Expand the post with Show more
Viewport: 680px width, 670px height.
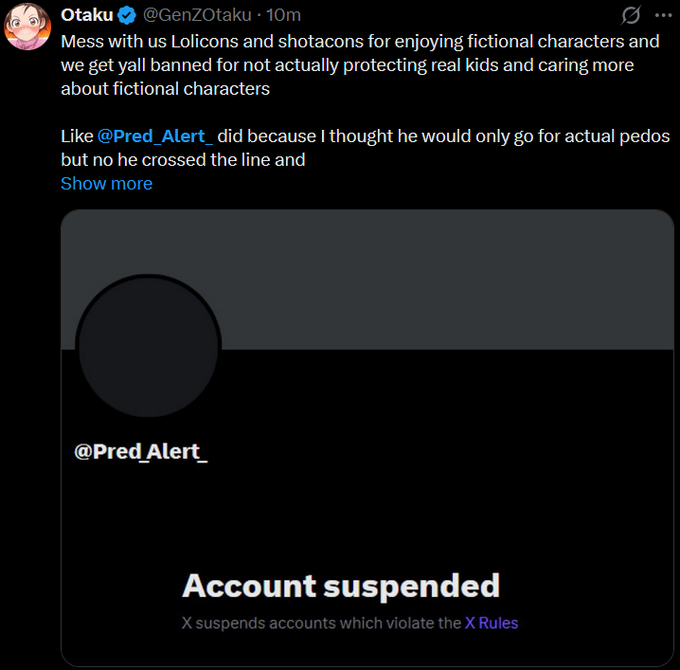pyautogui.click(x=106, y=183)
